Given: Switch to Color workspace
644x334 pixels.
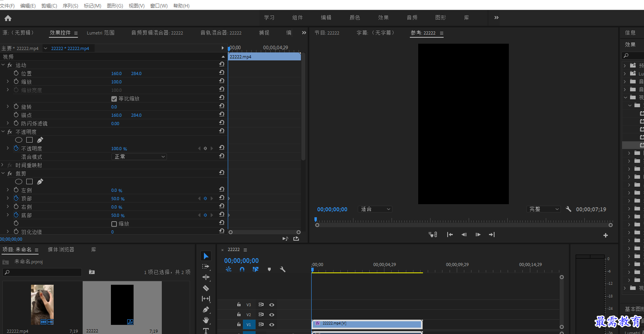Looking at the screenshot, I should pyautogui.click(x=355, y=18).
